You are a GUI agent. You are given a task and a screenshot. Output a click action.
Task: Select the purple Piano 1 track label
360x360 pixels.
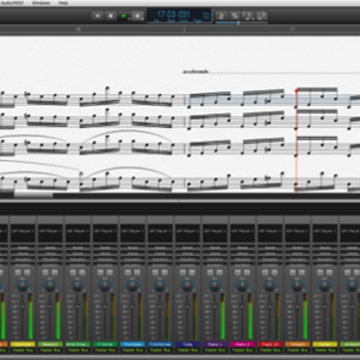tap(215, 344)
